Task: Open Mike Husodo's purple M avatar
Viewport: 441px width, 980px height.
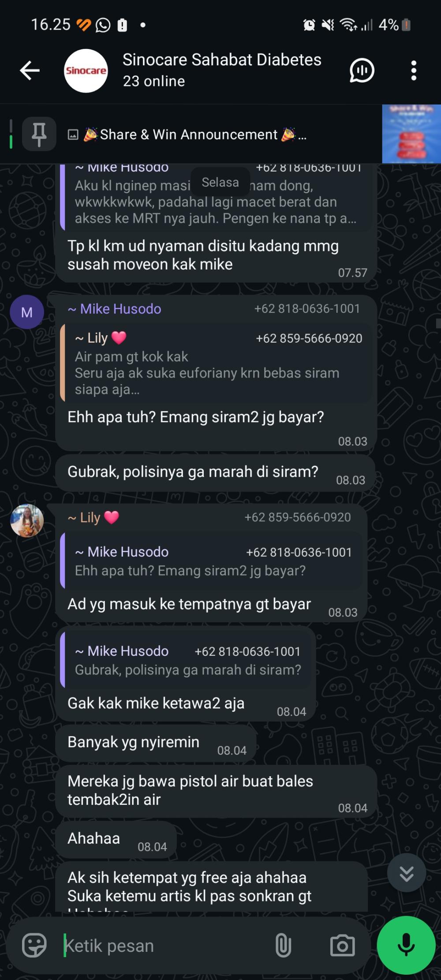Action: (x=27, y=312)
